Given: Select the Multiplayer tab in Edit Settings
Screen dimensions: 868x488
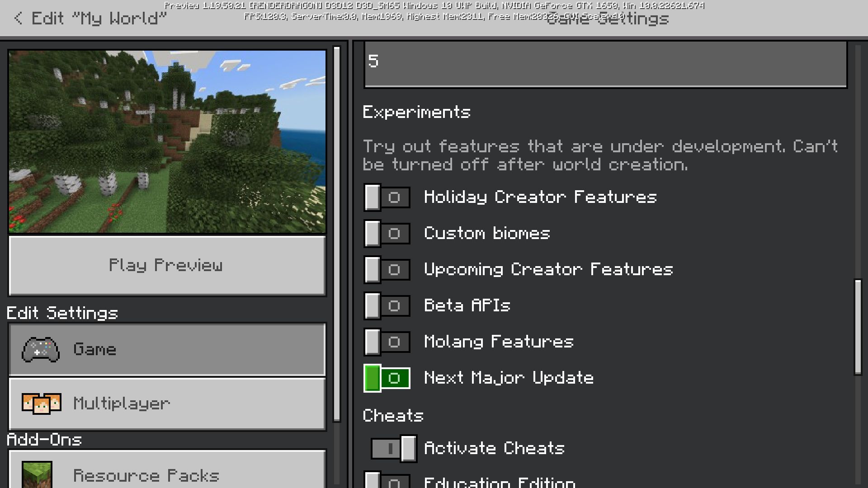Looking at the screenshot, I should click(x=167, y=404).
